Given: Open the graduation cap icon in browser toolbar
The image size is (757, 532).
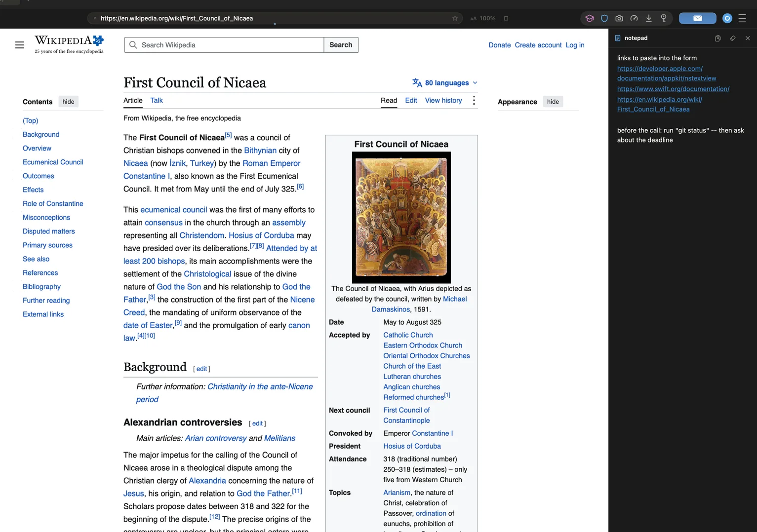Looking at the screenshot, I should pyautogui.click(x=590, y=18).
